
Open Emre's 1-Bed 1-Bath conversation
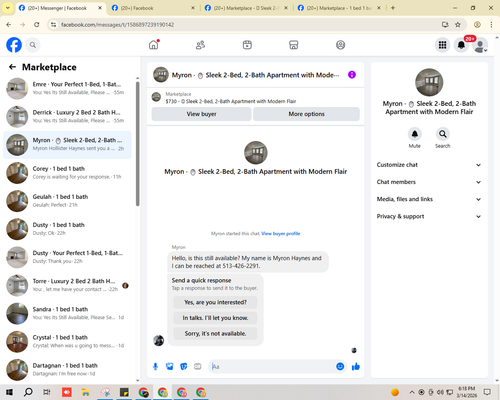point(67,88)
